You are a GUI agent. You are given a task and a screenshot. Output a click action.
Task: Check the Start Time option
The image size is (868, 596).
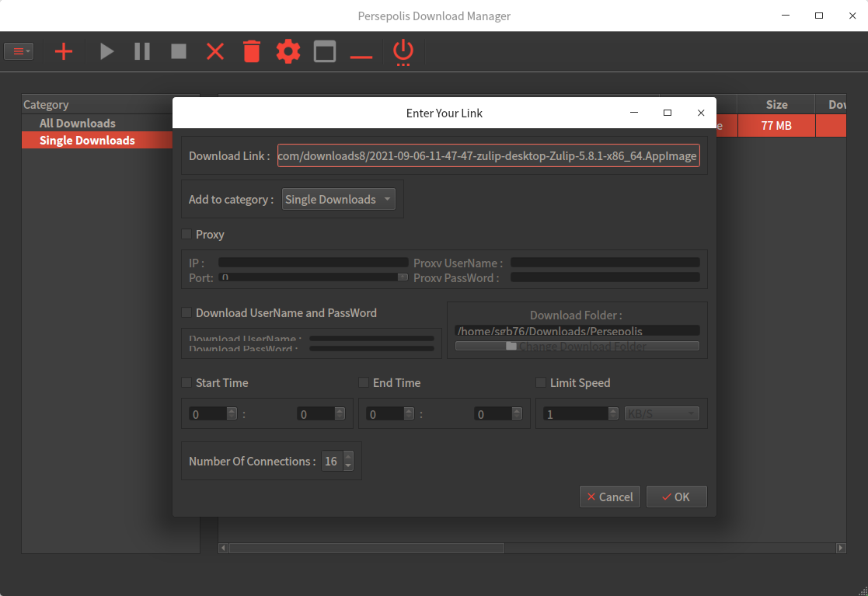pos(186,382)
